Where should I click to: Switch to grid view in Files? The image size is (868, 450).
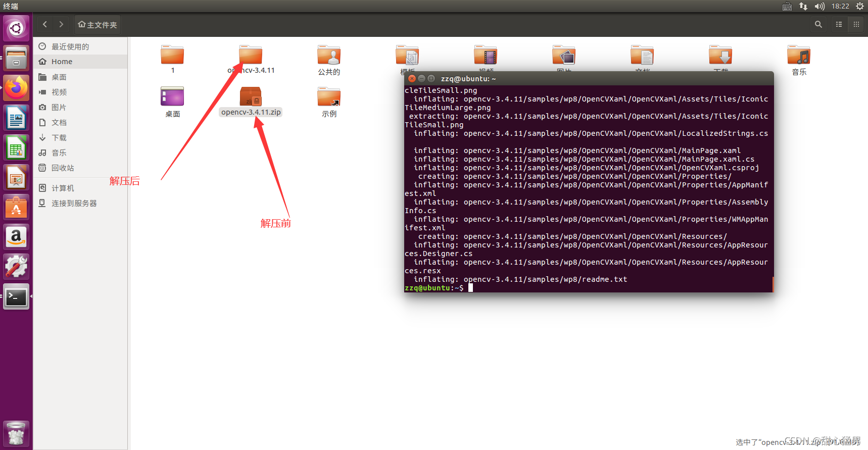click(x=856, y=24)
